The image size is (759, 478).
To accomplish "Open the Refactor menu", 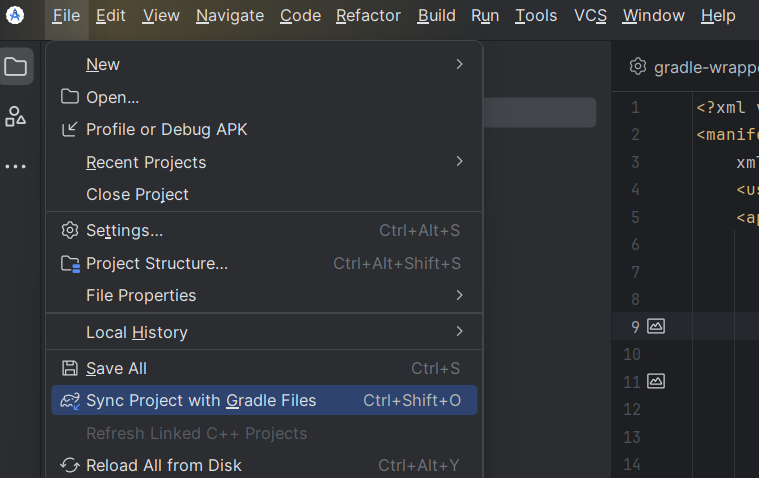I will [368, 15].
